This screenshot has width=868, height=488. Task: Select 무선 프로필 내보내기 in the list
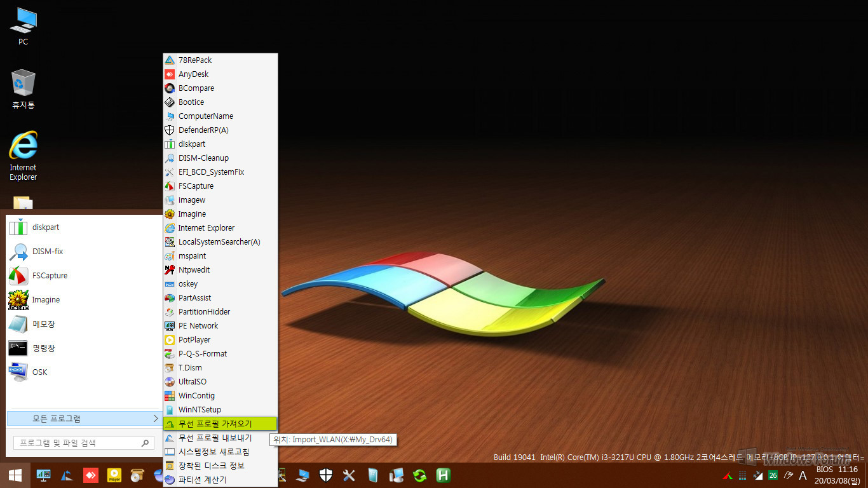220,438
